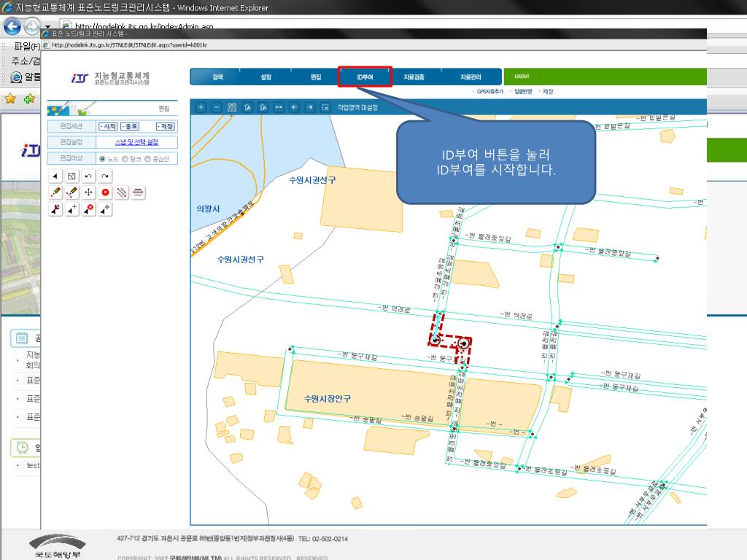The image size is (747, 560).
Task: Open the 파일(F) menu in background browser
Action: (x=27, y=46)
